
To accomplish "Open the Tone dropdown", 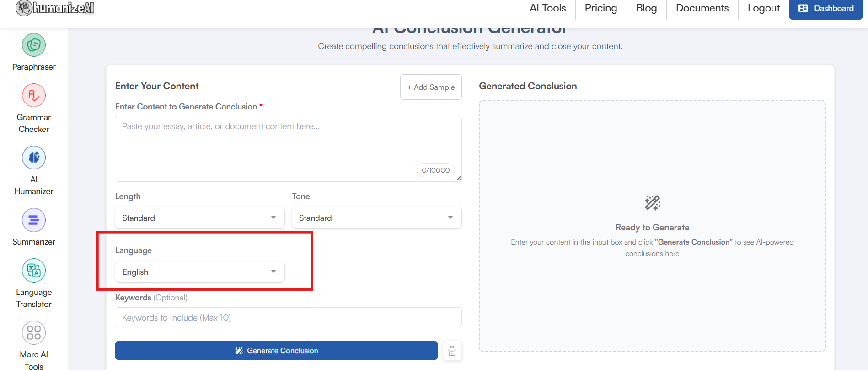I will point(376,218).
